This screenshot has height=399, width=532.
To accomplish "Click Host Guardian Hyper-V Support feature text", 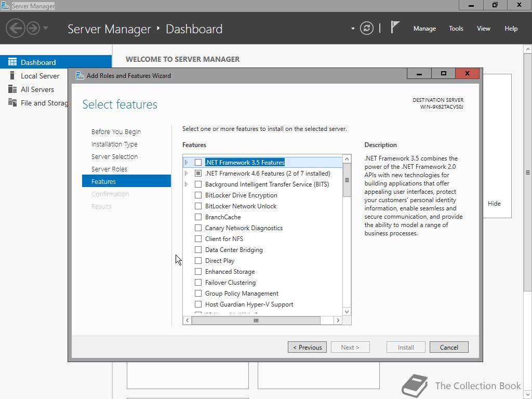I will [249, 304].
